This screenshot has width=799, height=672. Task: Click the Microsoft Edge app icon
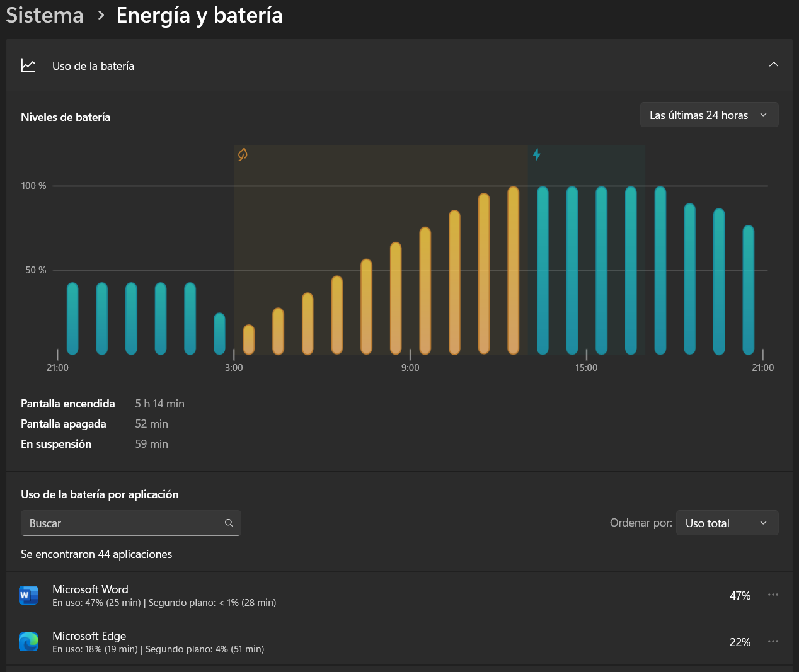pos(28,641)
